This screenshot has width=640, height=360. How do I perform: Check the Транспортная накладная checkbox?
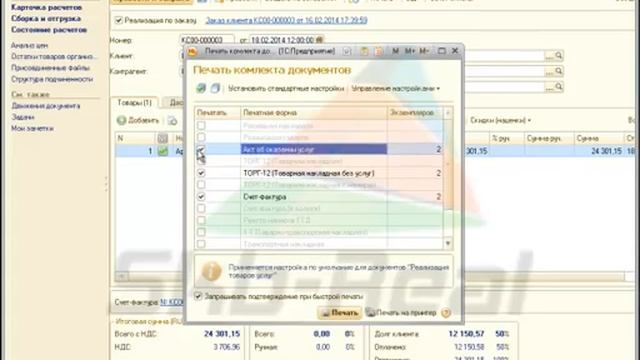201,244
